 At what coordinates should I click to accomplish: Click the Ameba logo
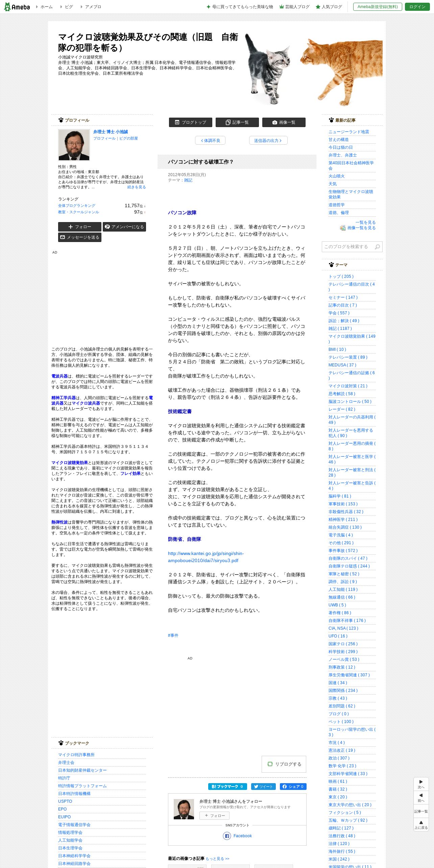[x=17, y=7]
